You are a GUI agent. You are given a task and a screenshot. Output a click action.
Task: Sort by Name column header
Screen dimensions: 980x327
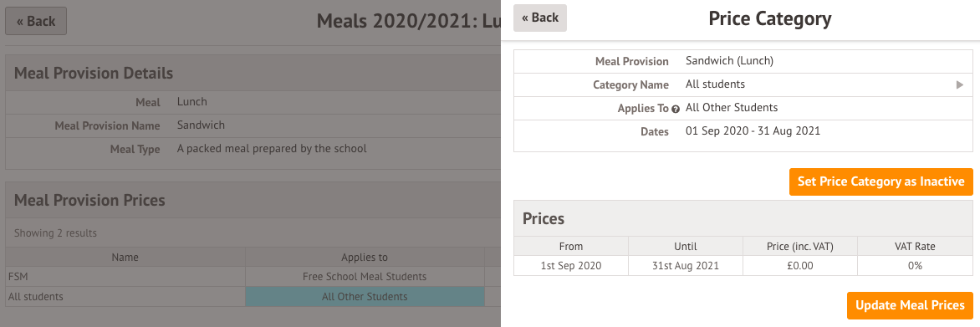click(125, 257)
